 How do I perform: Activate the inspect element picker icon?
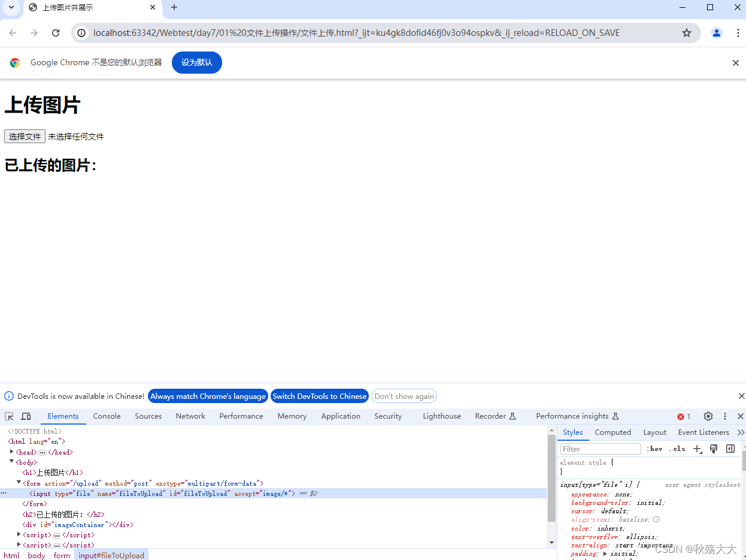10,416
